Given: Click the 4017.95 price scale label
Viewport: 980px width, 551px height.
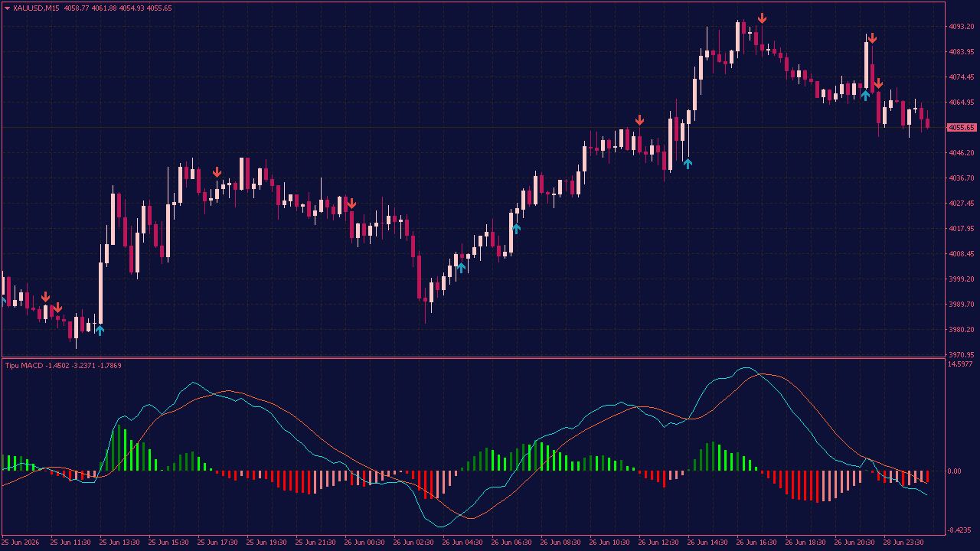Looking at the screenshot, I should coord(961,229).
